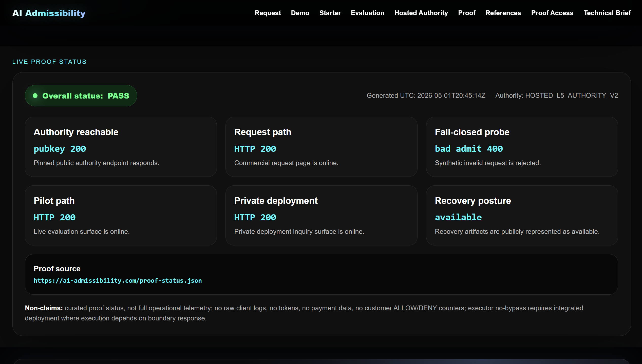Click 'Live evaluation surface is online.'

[x=82, y=232]
